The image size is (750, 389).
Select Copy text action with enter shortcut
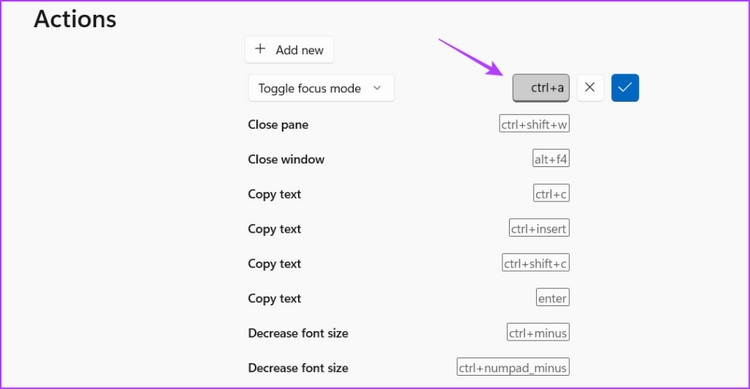tap(274, 298)
